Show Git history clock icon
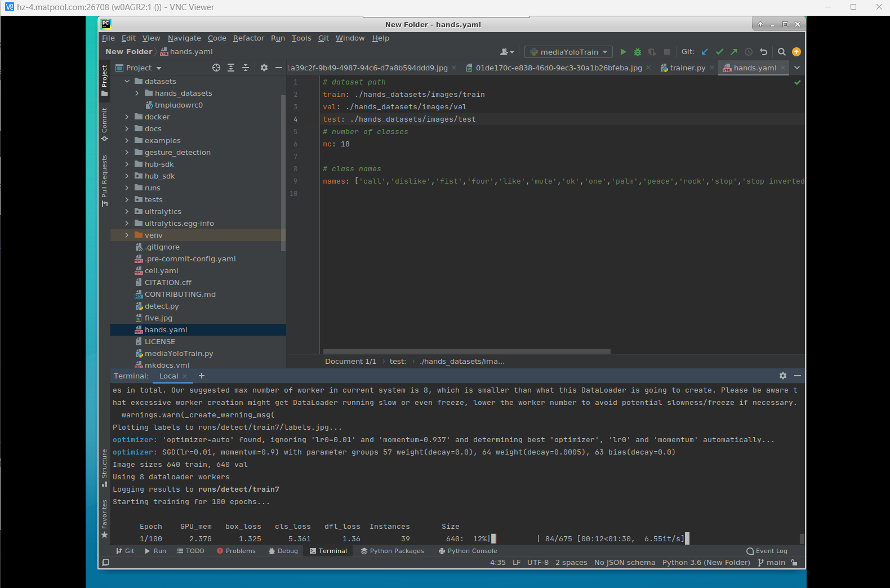Screen dimensions: 890x588 pos(749,52)
